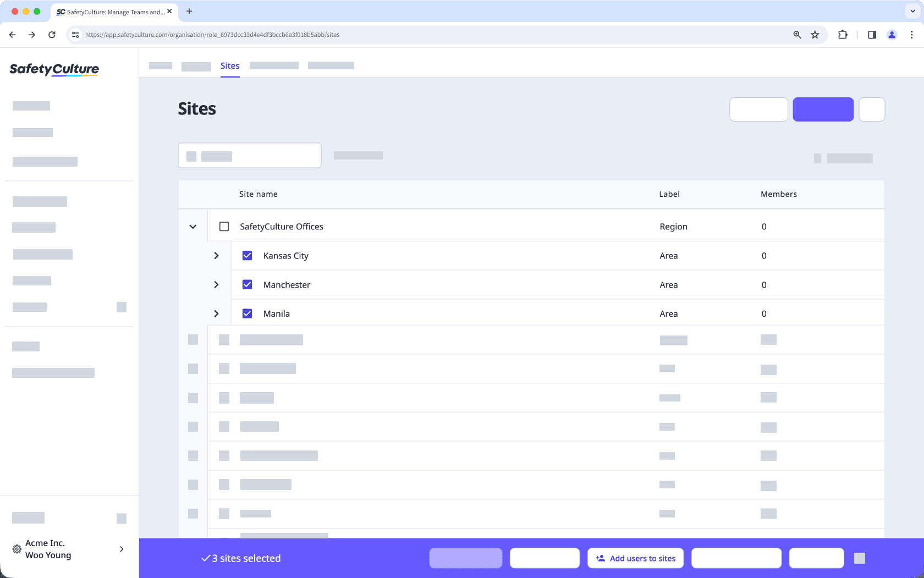Check the SafetyCulture Offices checkbox

click(224, 226)
